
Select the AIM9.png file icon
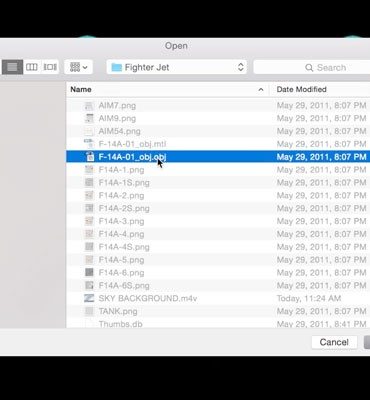tap(89, 118)
